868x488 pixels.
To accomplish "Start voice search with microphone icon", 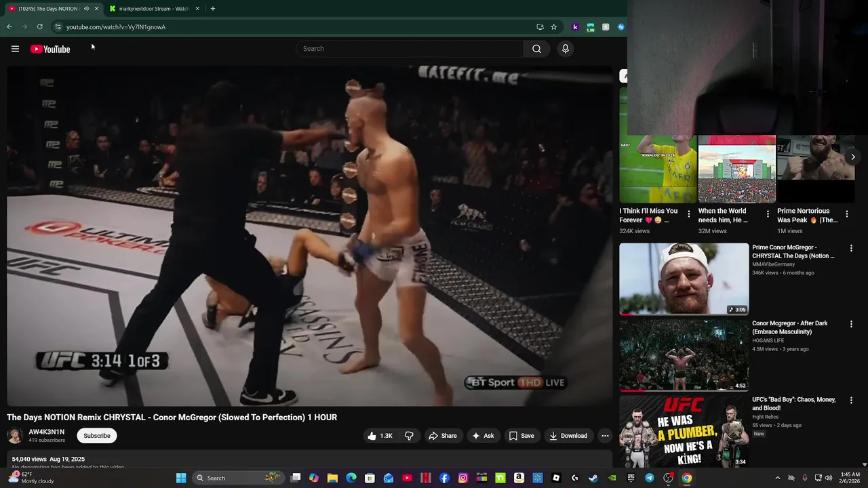I will coord(565,49).
